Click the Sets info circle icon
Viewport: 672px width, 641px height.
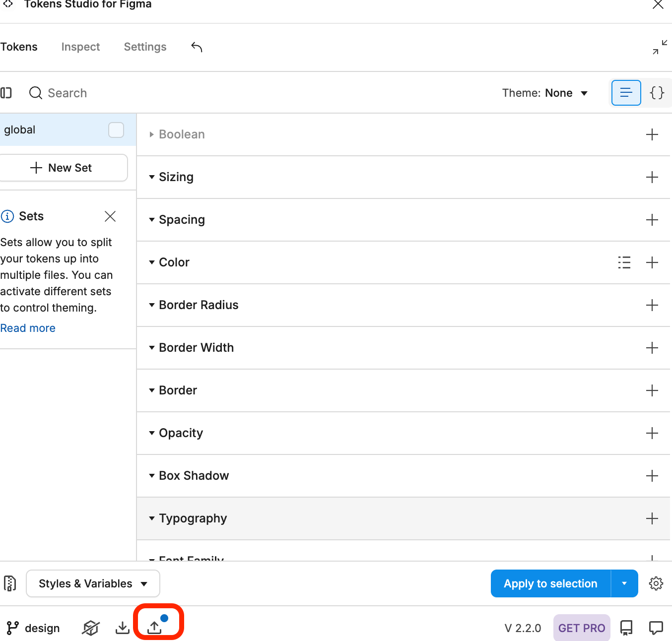(7, 216)
